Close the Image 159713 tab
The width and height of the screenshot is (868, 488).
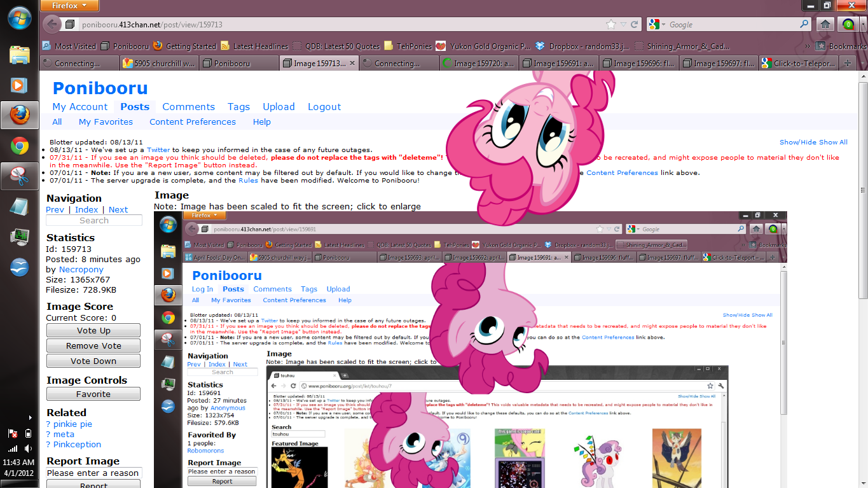point(351,63)
